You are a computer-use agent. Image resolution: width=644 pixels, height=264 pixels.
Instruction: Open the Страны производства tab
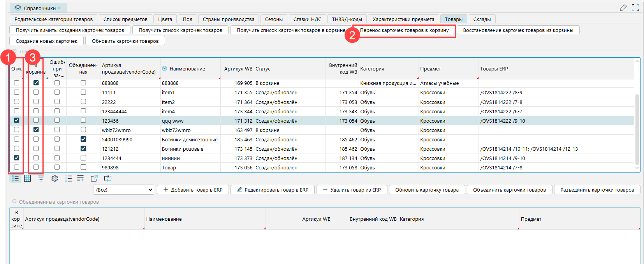click(x=229, y=19)
